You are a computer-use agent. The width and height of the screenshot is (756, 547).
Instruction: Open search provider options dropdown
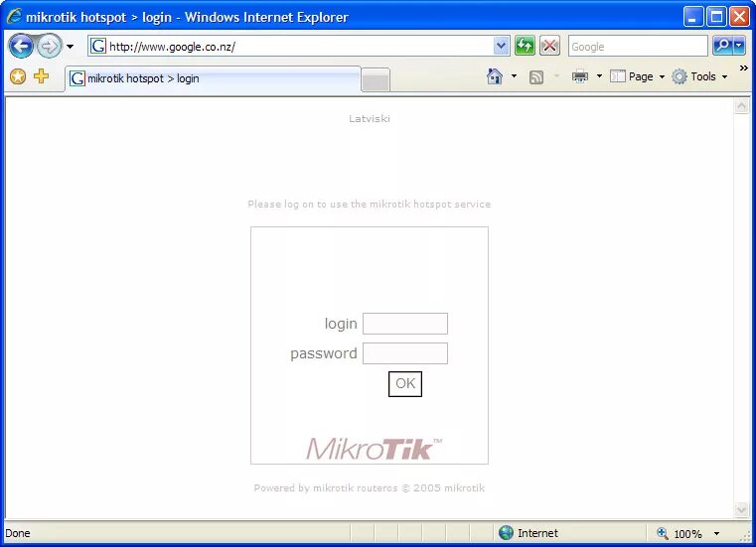[x=739, y=46]
